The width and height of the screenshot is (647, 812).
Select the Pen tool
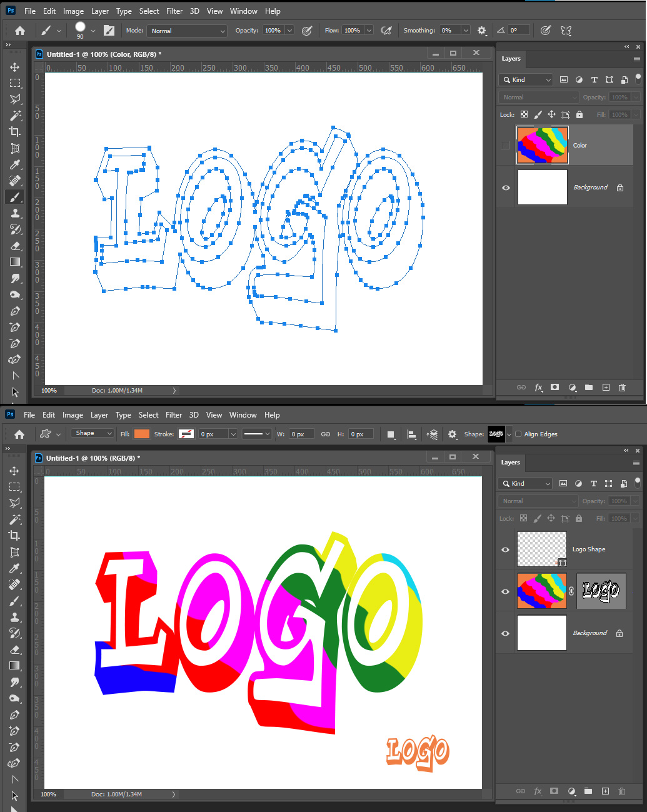(14, 311)
